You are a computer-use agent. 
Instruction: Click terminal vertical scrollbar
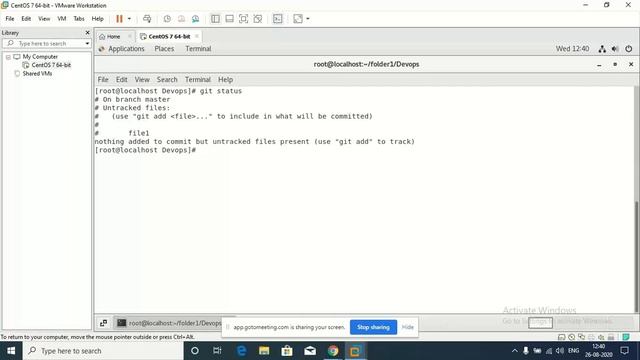(636, 256)
